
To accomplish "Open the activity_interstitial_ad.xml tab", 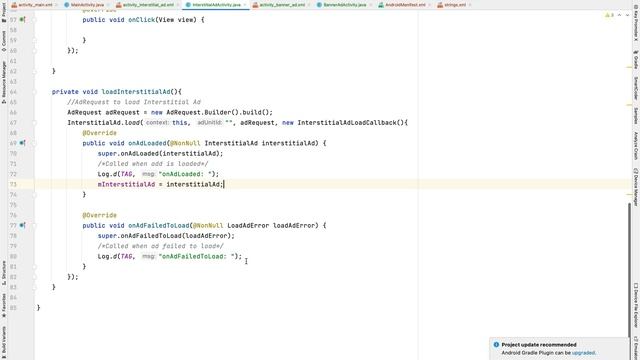I will coord(144,5).
